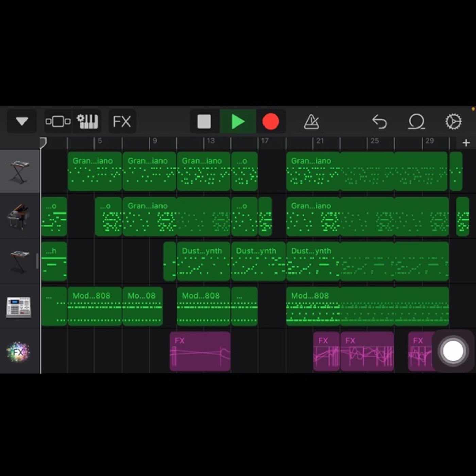This screenshot has height=476, width=476.
Task: Stop playback with the square button
Action: [204, 121]
